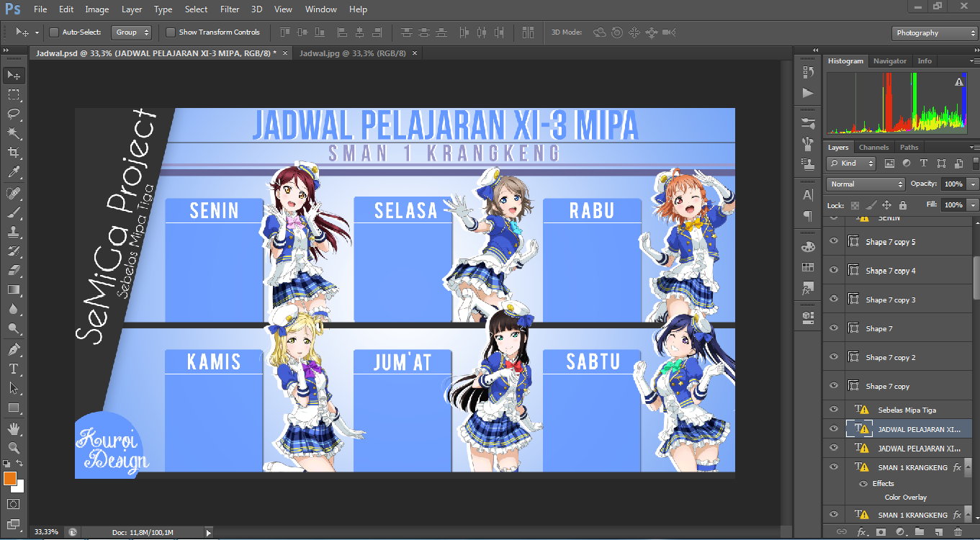The image size is (980, 540).
Task: Switch to the Channels tab
Action: [874, 148]
